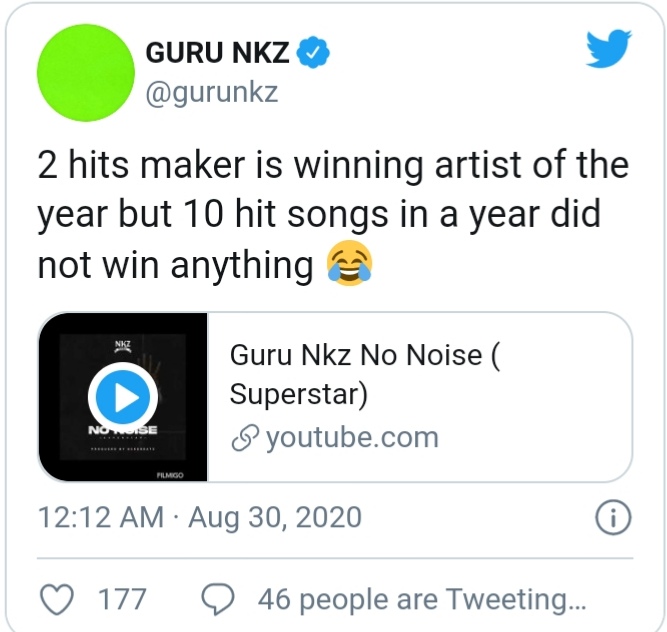
Task: Open the youtube.com link
Action: [x=351, y=438]
